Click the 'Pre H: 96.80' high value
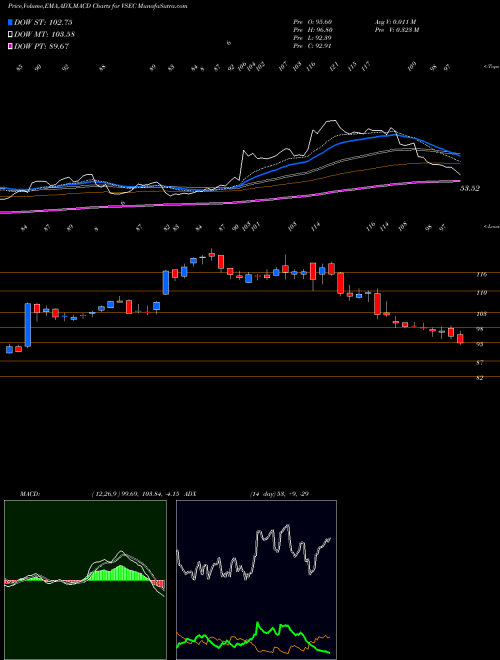 point(313,30)
